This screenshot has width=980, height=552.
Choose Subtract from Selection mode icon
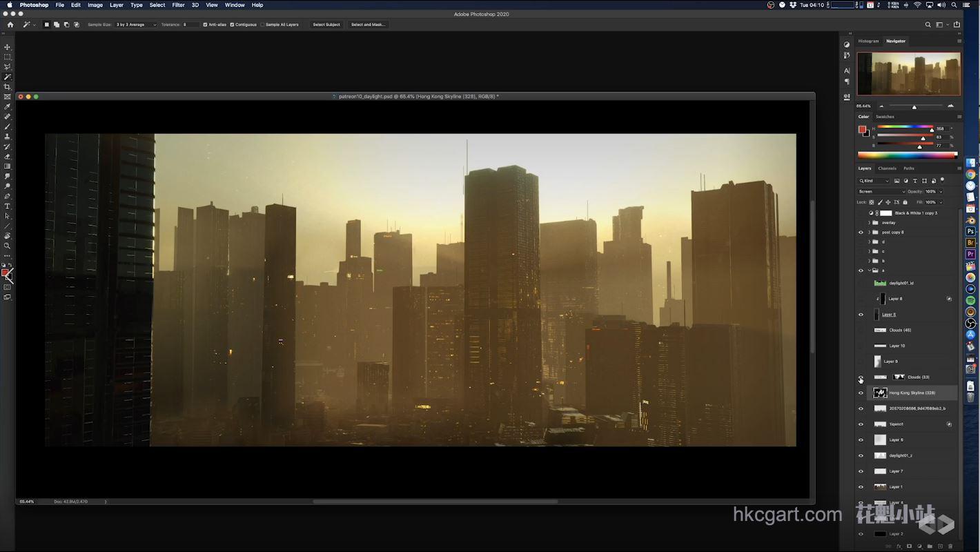coord(66,24)
